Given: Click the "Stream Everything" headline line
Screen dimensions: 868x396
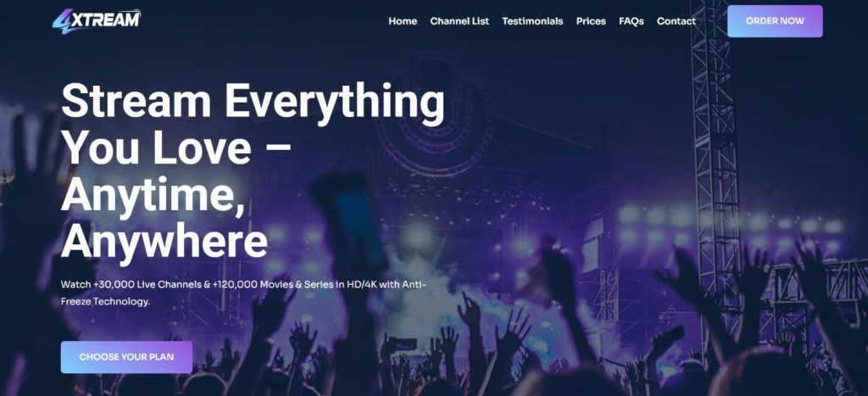Looking at the screenshot, I should 253,103.
